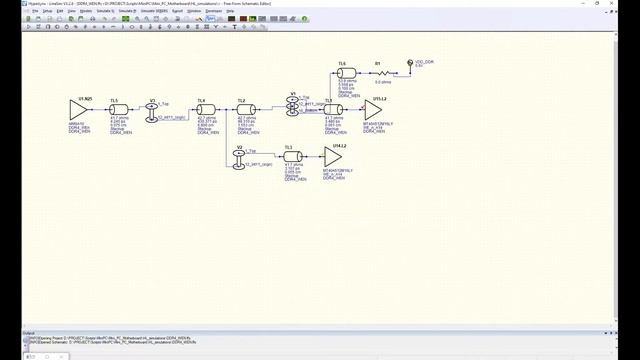The image size is (640, 360).
Task: Select transmission line TL2
Action: pos(247,109)
